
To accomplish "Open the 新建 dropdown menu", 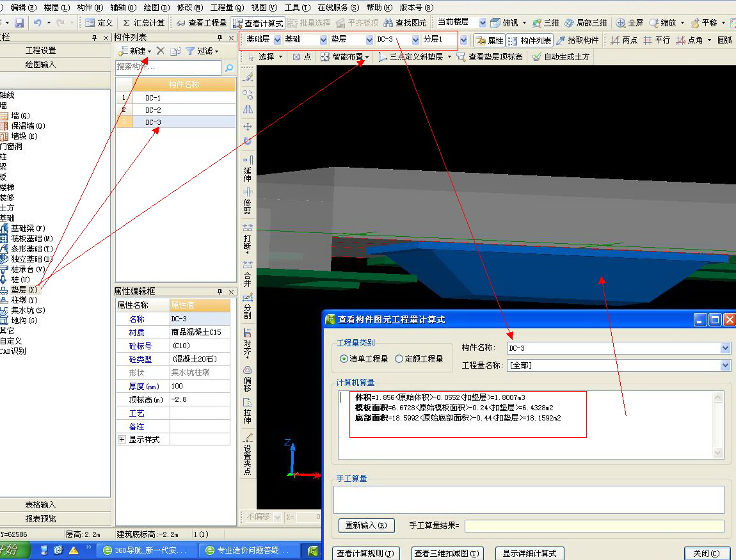I will pyautogui.click(x=149, y=51).
